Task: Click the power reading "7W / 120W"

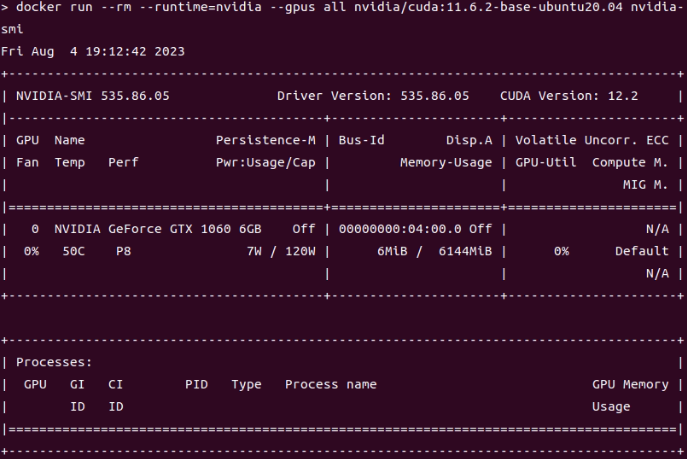Action: click(281, 251)
